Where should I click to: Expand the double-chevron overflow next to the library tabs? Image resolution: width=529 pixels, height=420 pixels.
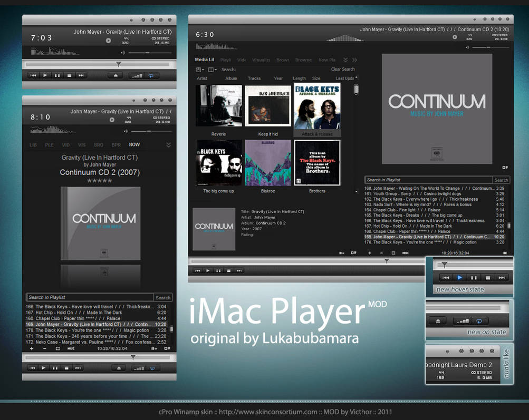pyautogui.click(x=354, y=60)
